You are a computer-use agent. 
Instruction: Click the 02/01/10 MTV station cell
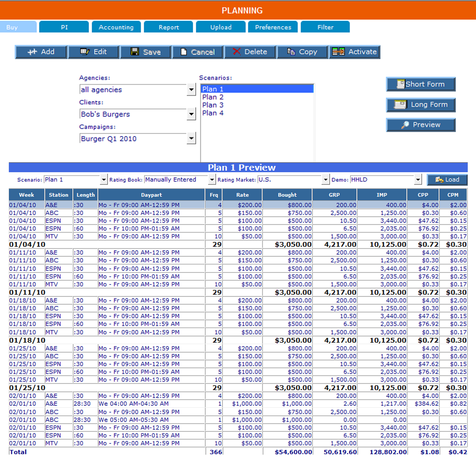coord(58,443)
